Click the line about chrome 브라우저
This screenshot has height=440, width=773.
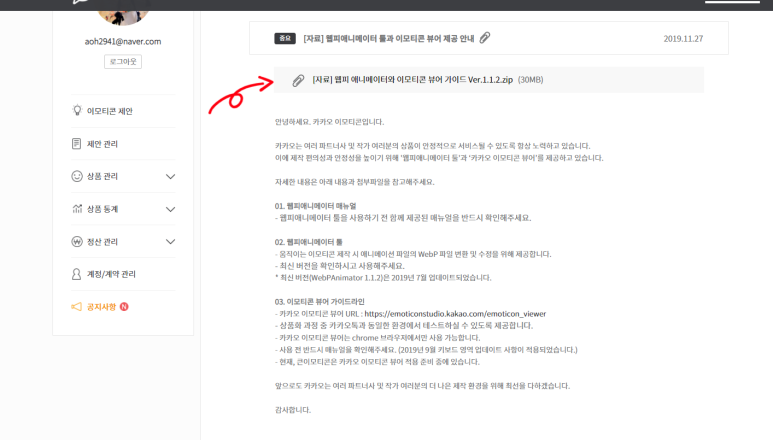pos(377,338)
